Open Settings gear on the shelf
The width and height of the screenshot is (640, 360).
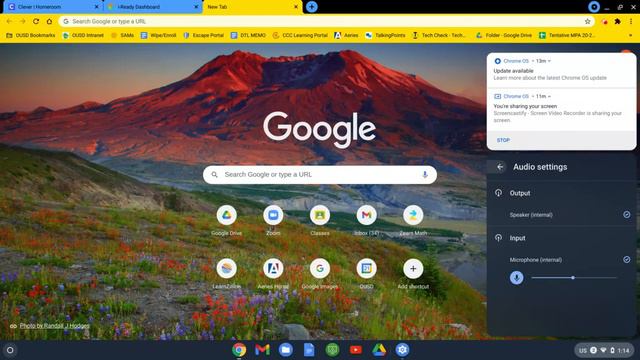[402, 350]
